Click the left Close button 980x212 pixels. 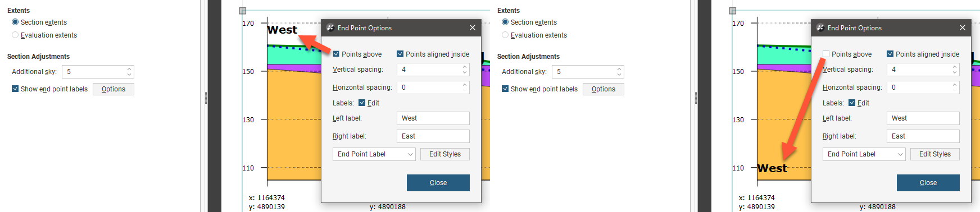438,183
